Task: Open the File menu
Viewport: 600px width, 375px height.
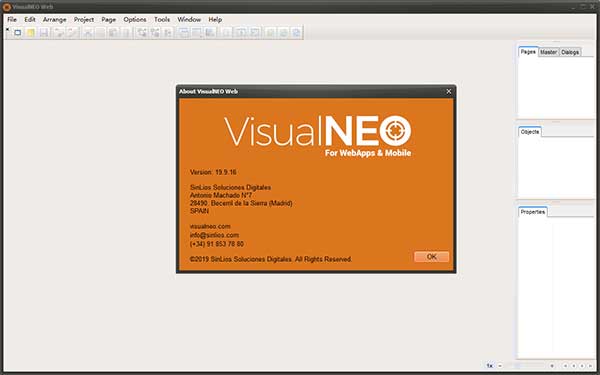Action: click(x=12, y=20)
